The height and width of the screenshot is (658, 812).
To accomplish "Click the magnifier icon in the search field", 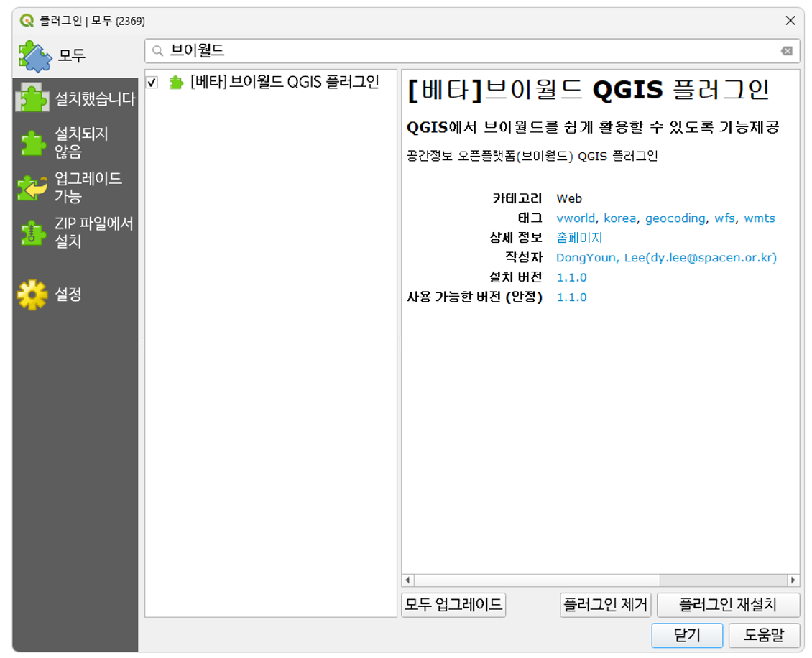I will coord(158,51).
